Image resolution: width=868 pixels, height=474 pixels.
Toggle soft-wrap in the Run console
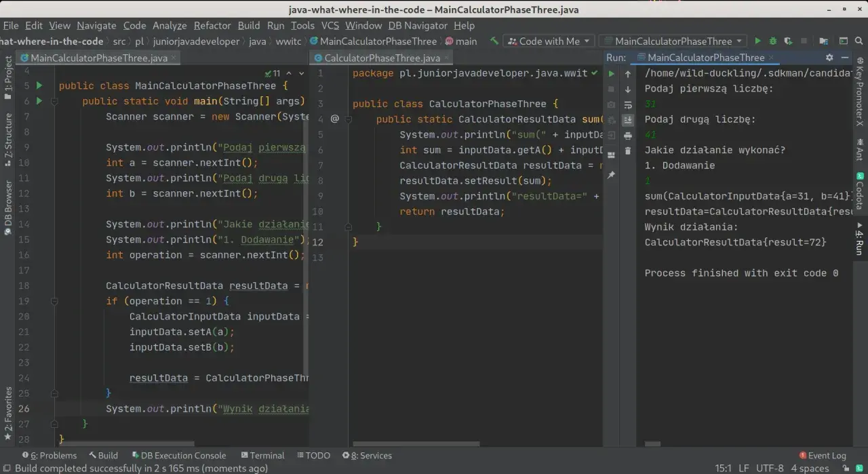[628, 105]
